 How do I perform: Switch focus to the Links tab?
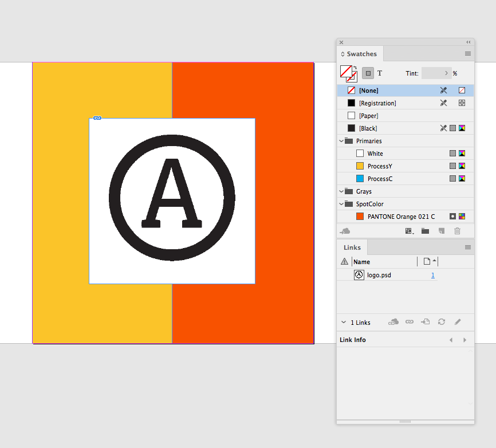[x=352, y=247]
